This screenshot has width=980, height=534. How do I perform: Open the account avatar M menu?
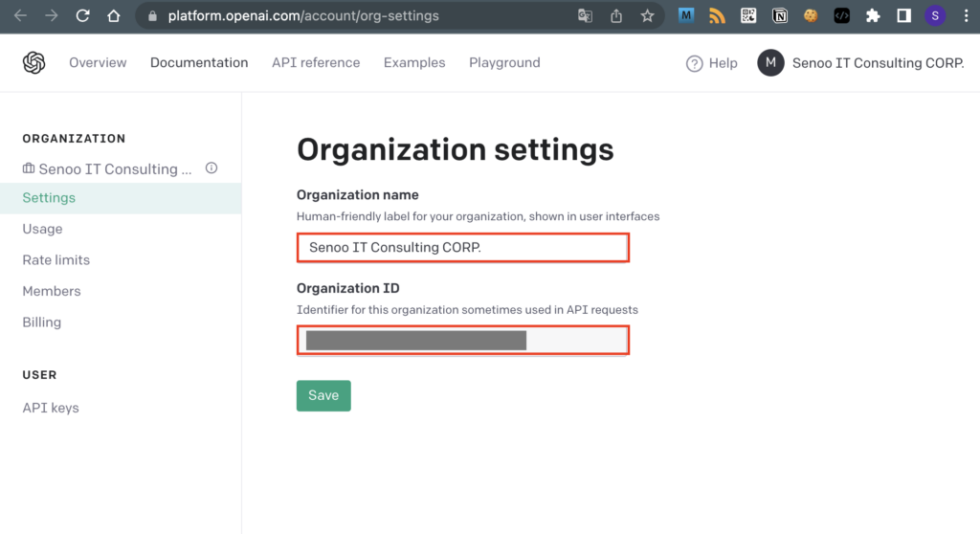(x=770, y=62)
